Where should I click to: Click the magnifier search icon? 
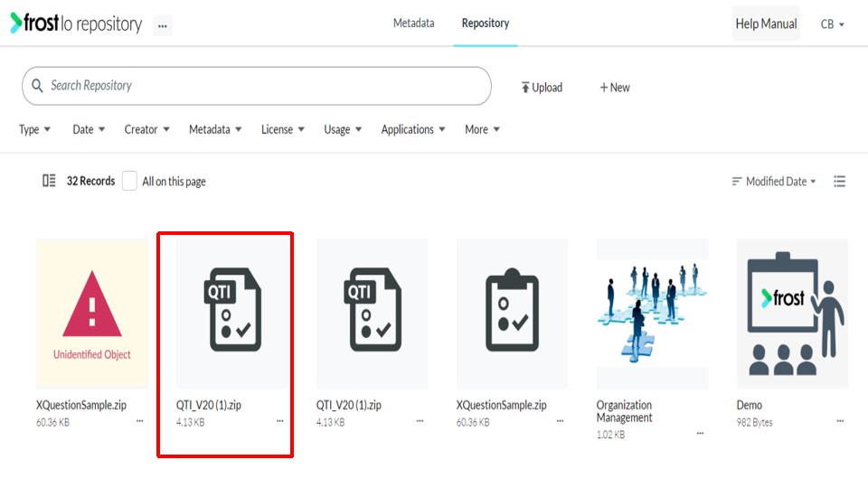37,86
